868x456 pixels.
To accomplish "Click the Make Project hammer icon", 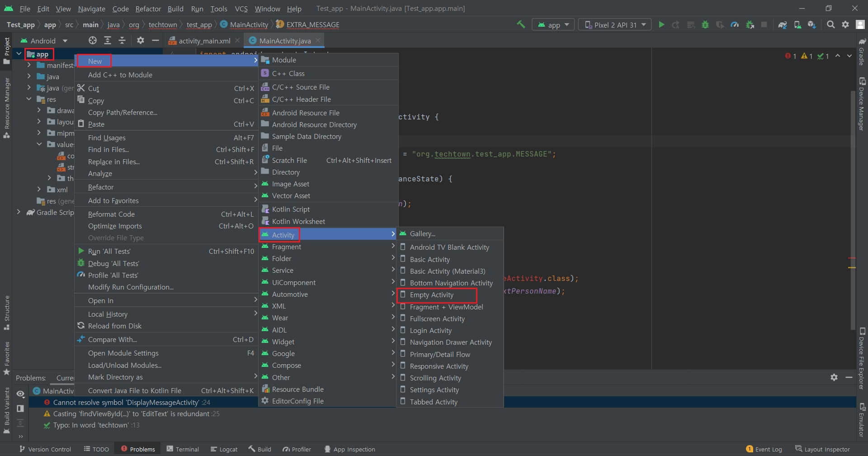I will pyautogui.click(x=521, y=24).
